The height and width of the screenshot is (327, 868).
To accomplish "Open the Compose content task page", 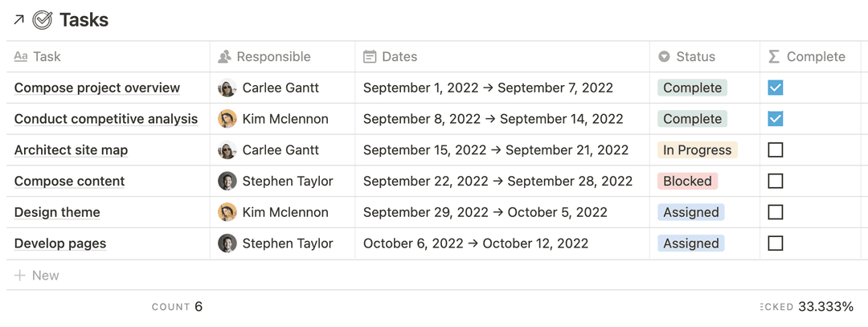I will click(70, 182).
